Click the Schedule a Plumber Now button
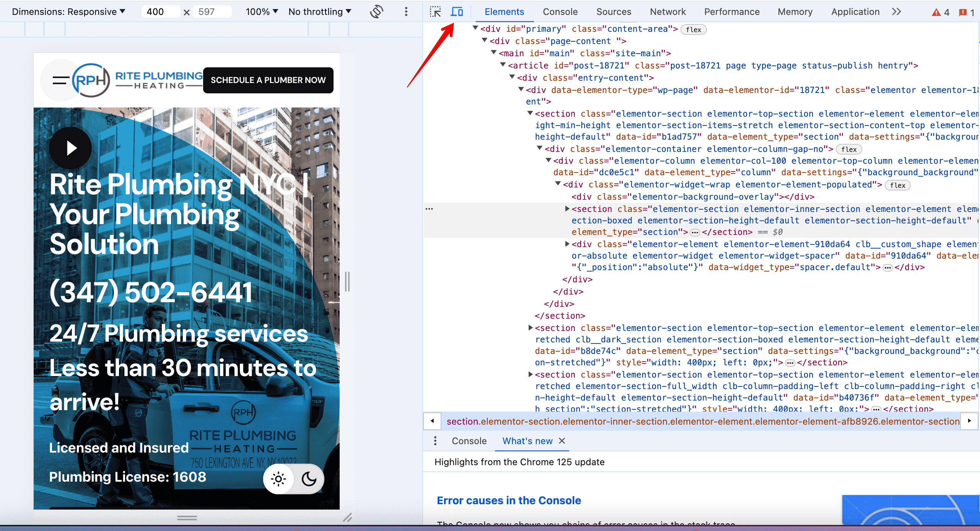The height and width of the screenshot is (531, 980). [x=268, y=80]
